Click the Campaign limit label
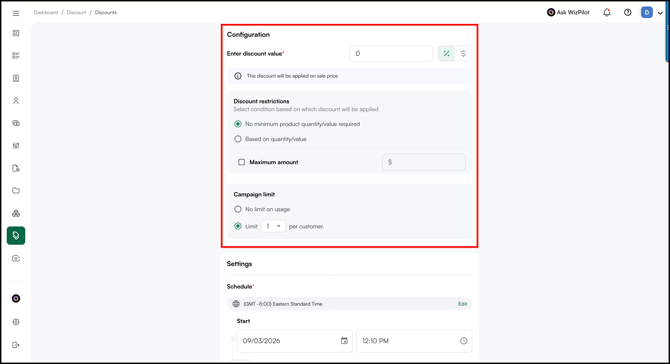The image size is (670, 364). click(254, 194)
